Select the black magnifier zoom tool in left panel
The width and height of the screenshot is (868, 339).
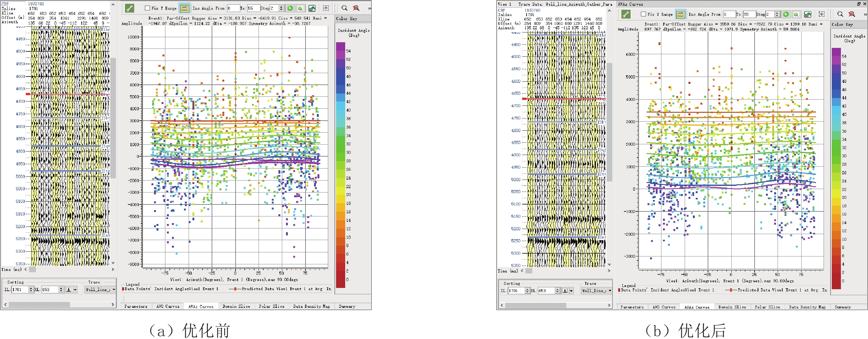tap(344, 8)
